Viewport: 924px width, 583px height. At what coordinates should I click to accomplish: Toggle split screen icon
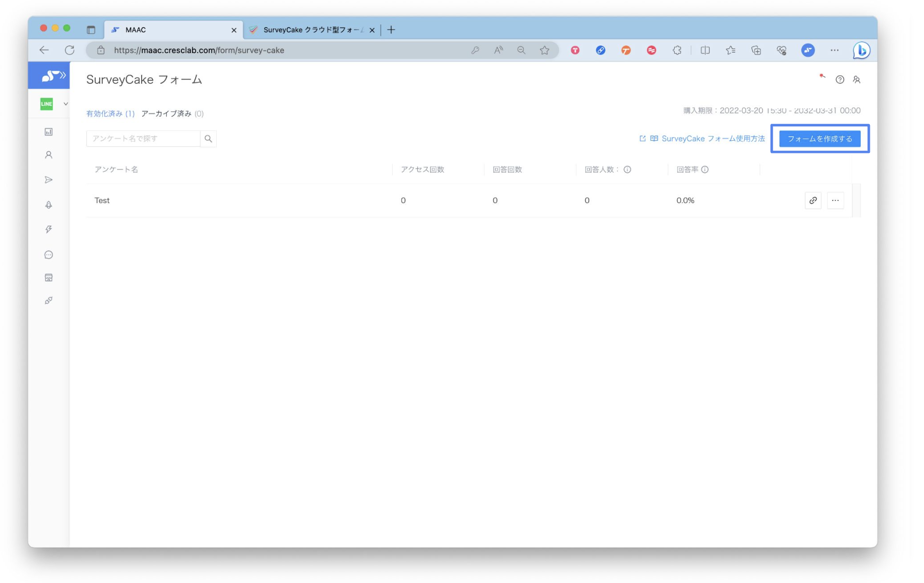click(x=705, y=50)
